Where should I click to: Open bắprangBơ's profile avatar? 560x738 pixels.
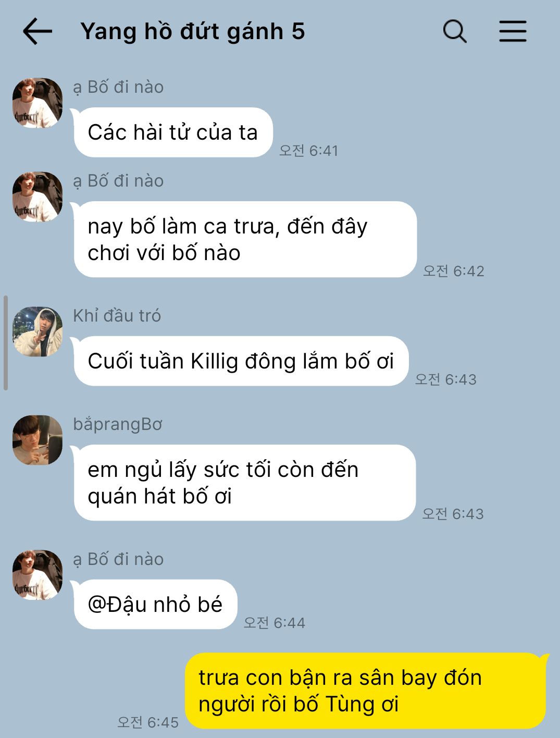[38, 440]
